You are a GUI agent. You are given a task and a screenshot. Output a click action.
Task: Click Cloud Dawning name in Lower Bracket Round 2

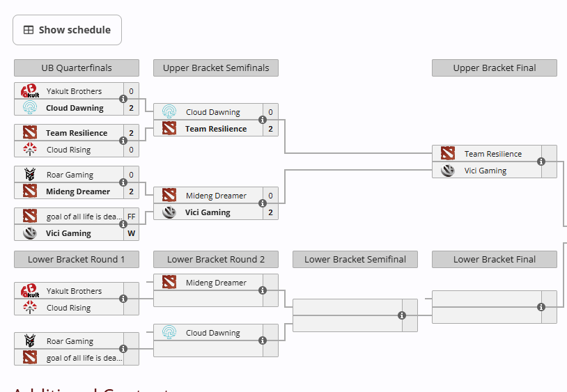(213, 333)
